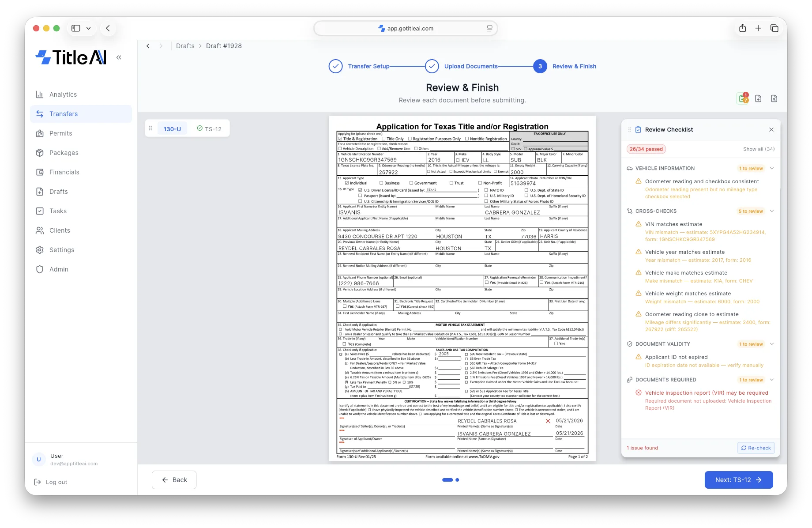This screenshot has height=528, width=812.
Task: Open the Drafts breadcrumb link
Action: point(185,46)
